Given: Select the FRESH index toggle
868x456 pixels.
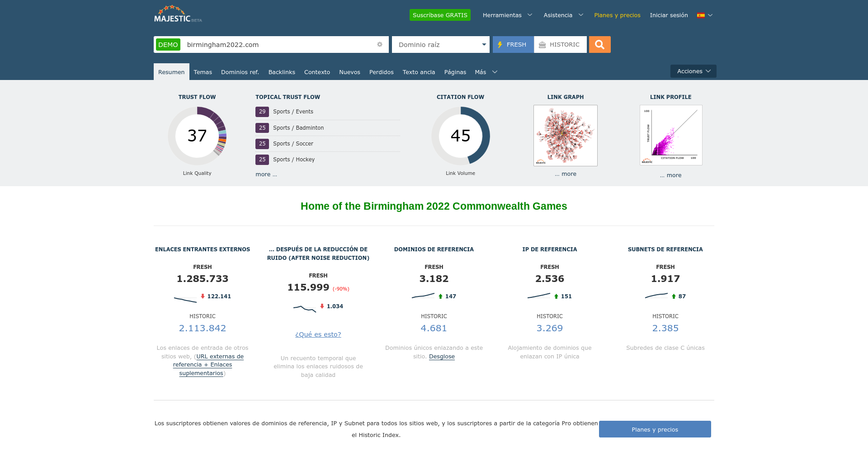Looking at the screenshot, I should 513,44.
